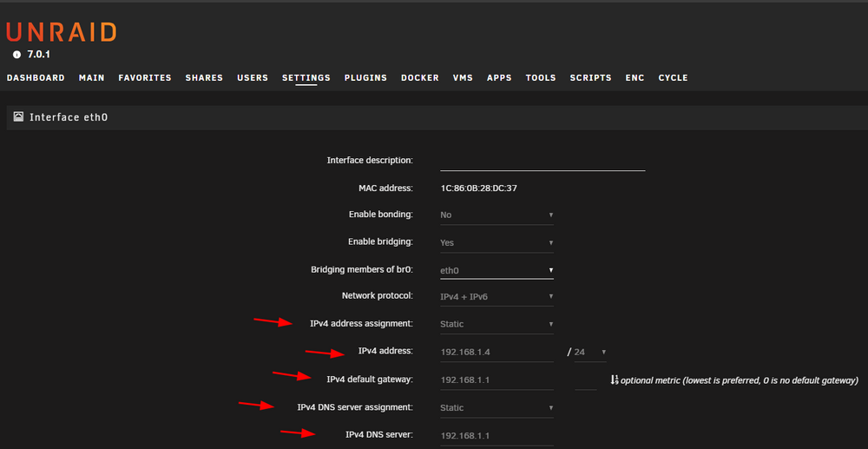Go to the Tools tab
Viewport: 868px width, 449px height.
[x=541, y=78]
